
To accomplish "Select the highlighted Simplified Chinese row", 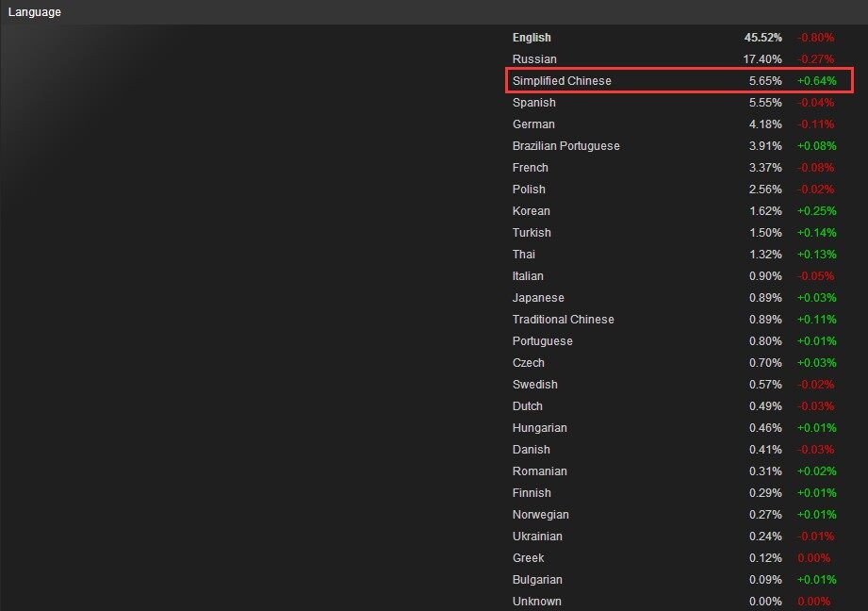I will click(680, 80).
